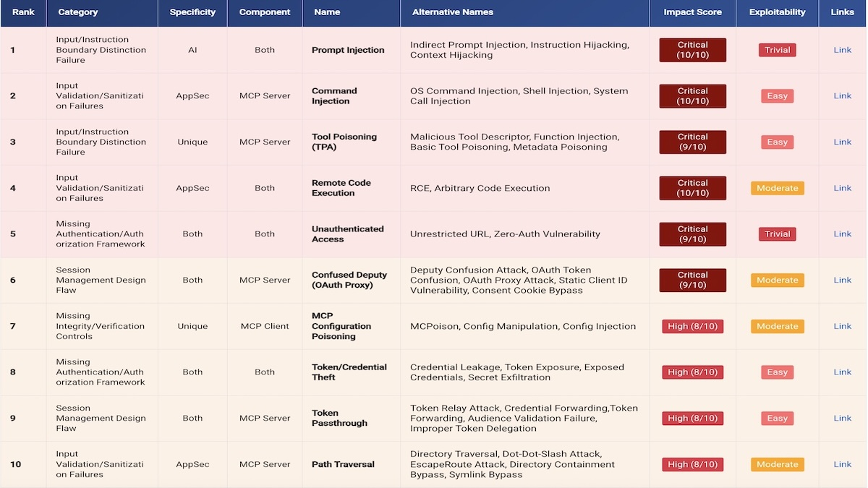Screen dimensions: 868x488
Task: Click the Category column header
Action: (77, 12)
